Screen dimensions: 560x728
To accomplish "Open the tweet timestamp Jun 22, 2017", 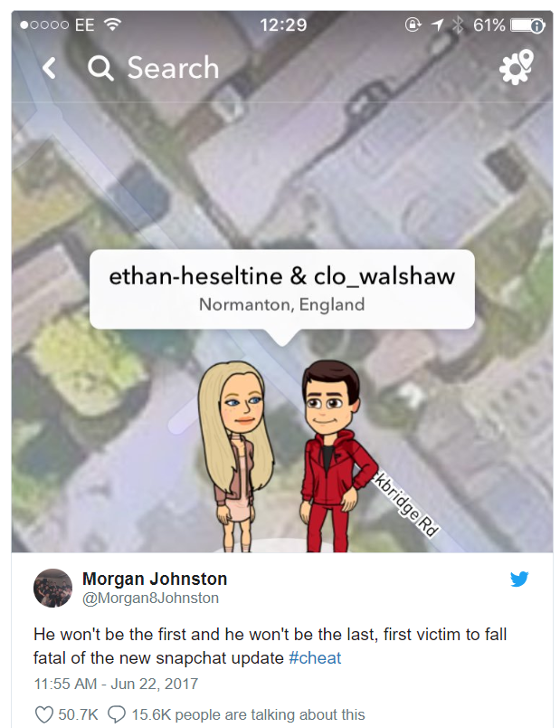I will pos(116,684).
